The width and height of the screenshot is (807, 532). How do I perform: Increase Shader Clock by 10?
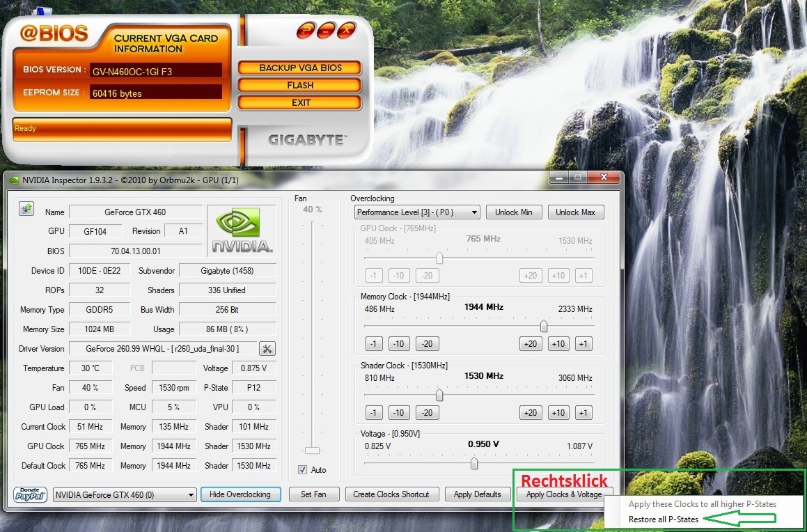click(558, 413)
